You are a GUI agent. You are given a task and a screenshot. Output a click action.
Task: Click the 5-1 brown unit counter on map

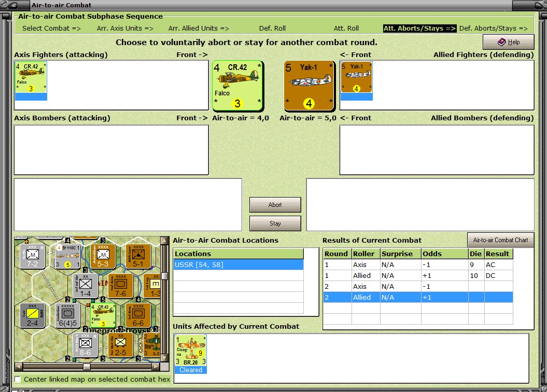[x=138, y=256]
